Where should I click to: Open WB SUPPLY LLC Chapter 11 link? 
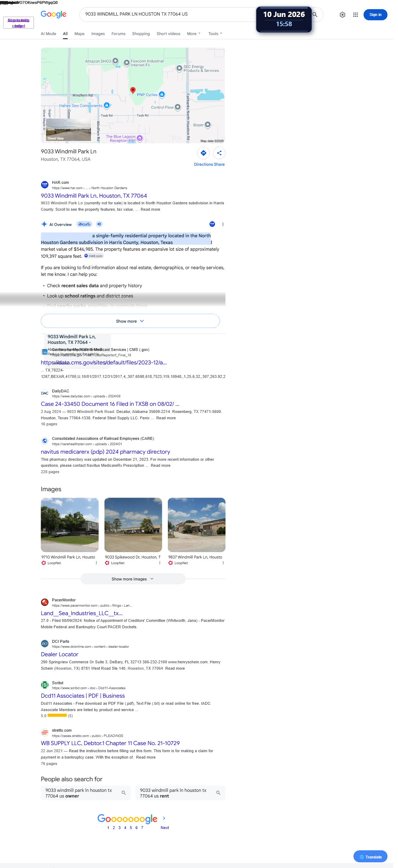coord(110,743)
